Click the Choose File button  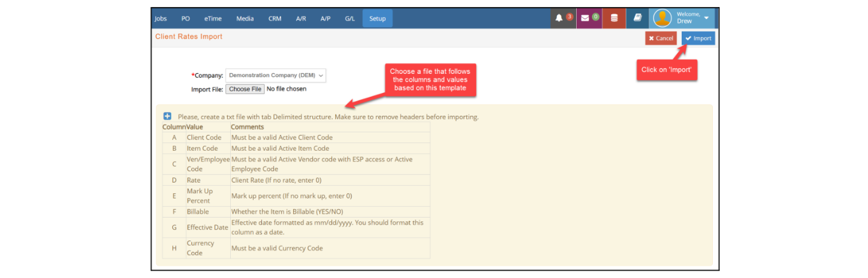click(245, 89)
